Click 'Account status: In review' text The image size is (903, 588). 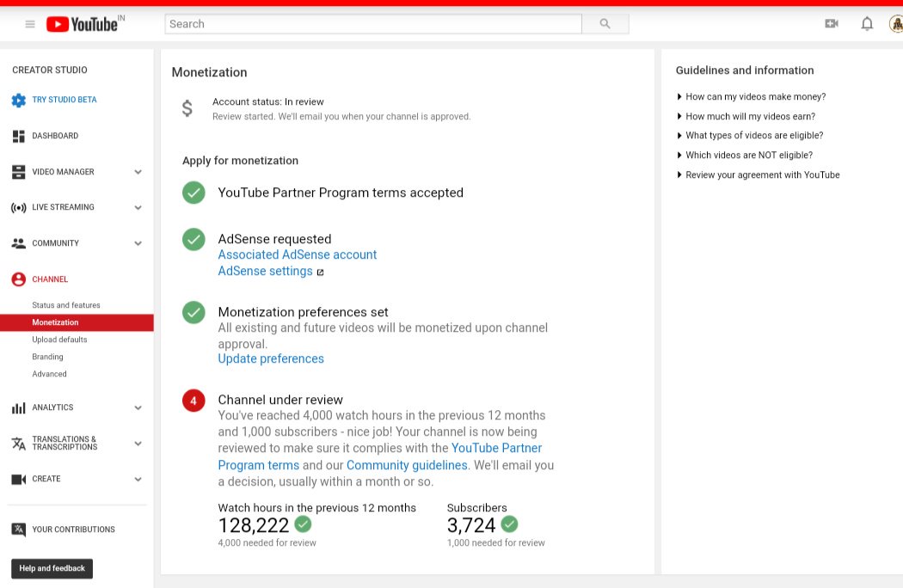pos(267,102)
